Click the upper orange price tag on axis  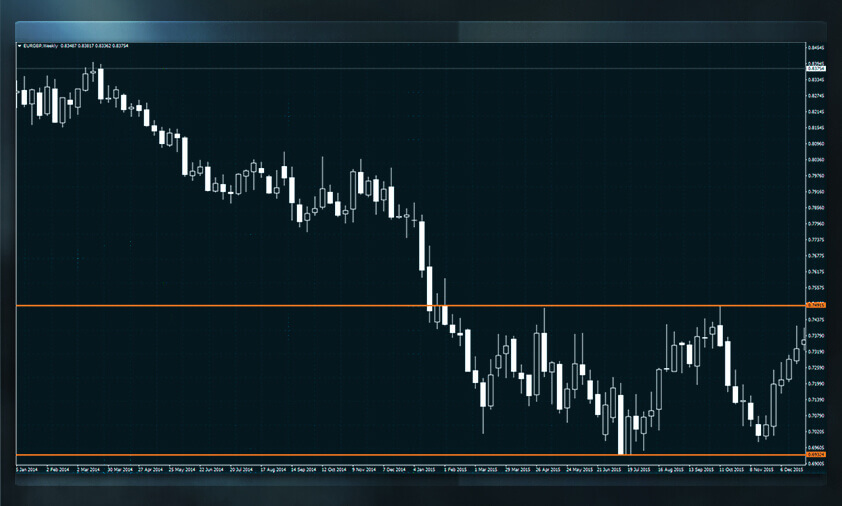coord(816,305)
